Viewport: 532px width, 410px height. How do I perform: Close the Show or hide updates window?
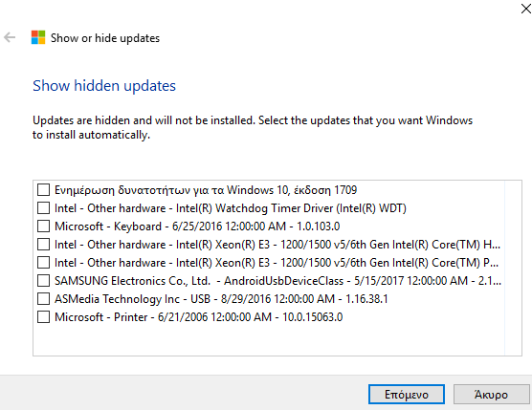(526, 9)
